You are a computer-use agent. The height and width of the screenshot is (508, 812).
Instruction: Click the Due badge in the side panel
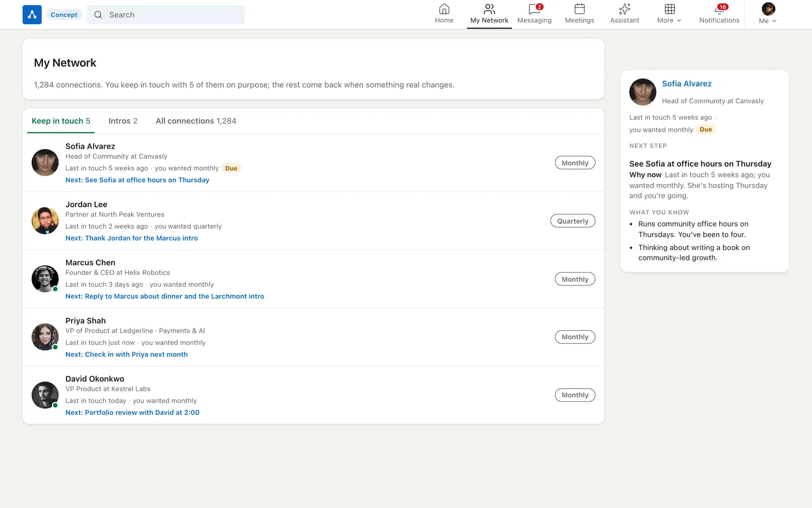706,129
